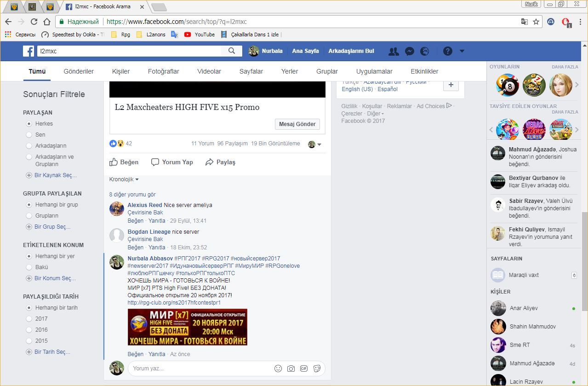Open Maraqli vaxt page entry
Viewport: 588px width, 386px height.
[533, 275]
